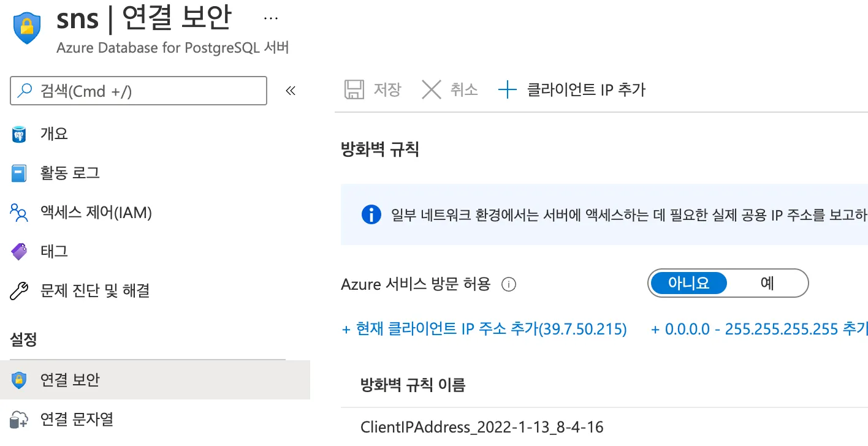The height and width of the screenshot is (446, 868).
Task: Click the 취소 button label
Action: pyautogui.click(x=464, y=90)
